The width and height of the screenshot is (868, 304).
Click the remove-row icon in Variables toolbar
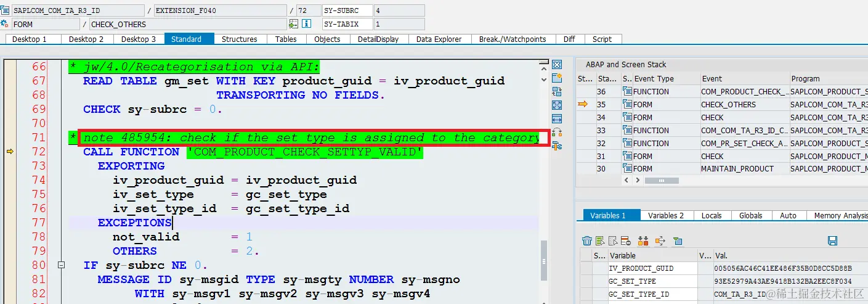click(626, 240)
